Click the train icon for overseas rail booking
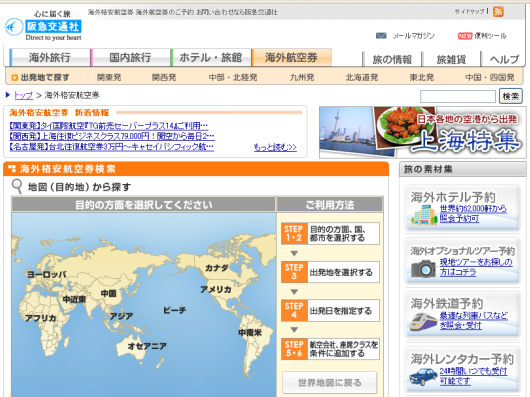The width and height of the screenshot is (530, 397). (x=424, y=322)
